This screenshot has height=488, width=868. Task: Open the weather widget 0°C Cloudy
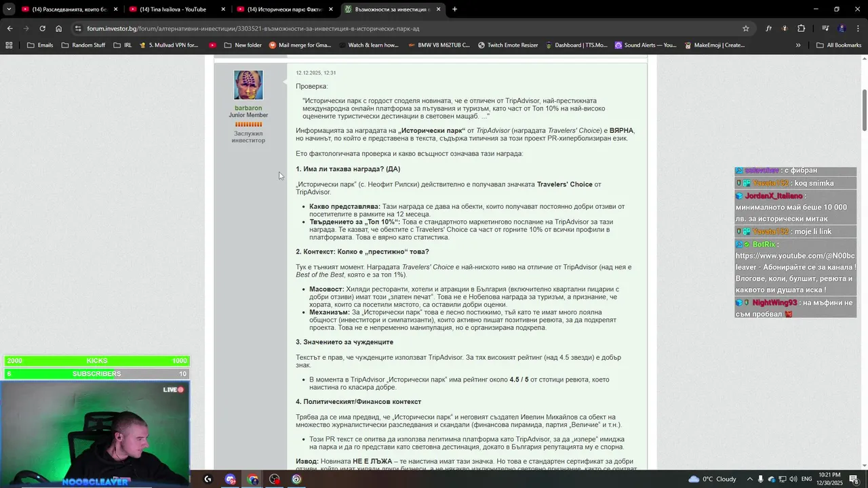[713, 479]
